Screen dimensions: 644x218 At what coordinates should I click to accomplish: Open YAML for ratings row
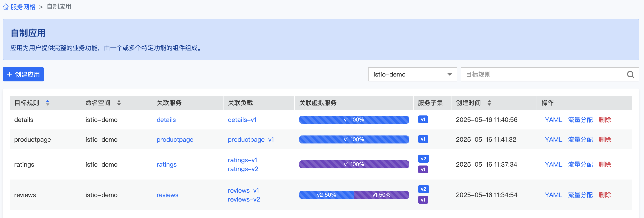point(554,164)
